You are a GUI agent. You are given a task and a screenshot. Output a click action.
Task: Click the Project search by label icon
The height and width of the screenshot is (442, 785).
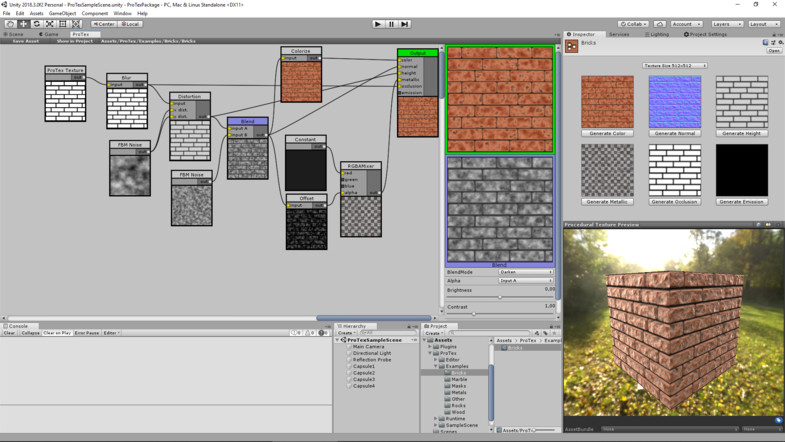click(546, 333)
